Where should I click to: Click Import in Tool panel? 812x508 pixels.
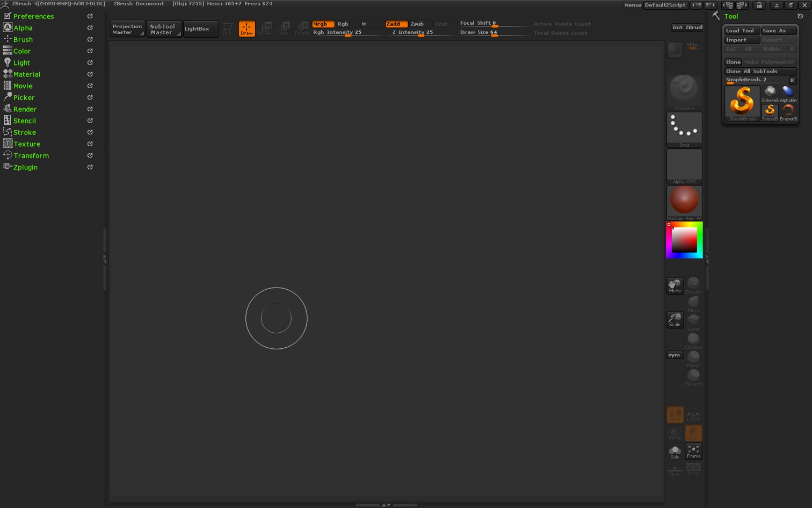click(742, 40)
